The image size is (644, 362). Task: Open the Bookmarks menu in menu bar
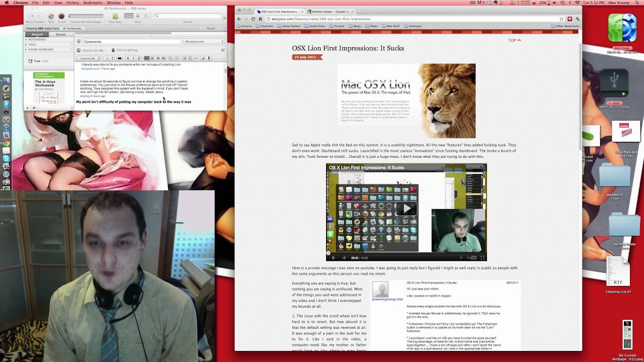tap(93, 3)
